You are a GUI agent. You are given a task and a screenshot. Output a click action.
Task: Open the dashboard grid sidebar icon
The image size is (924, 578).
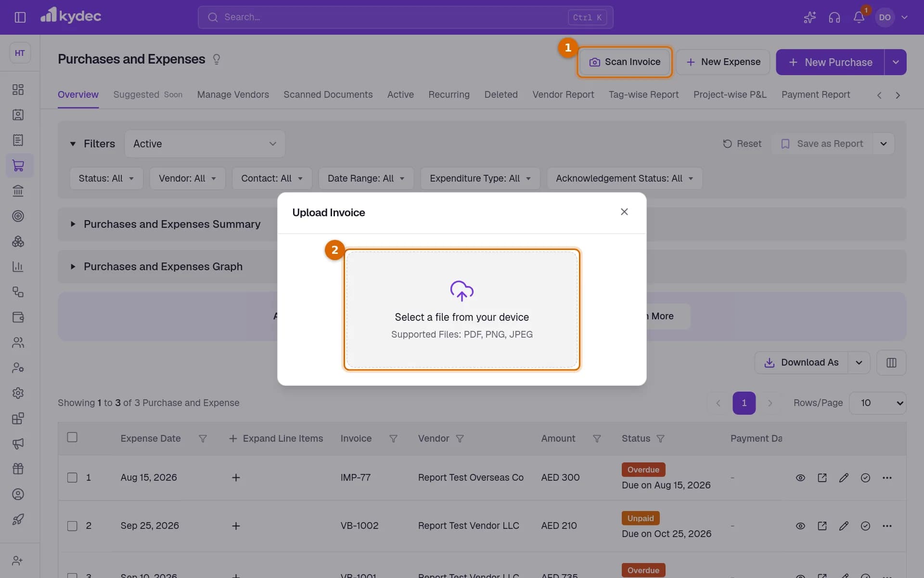[18, 90]
